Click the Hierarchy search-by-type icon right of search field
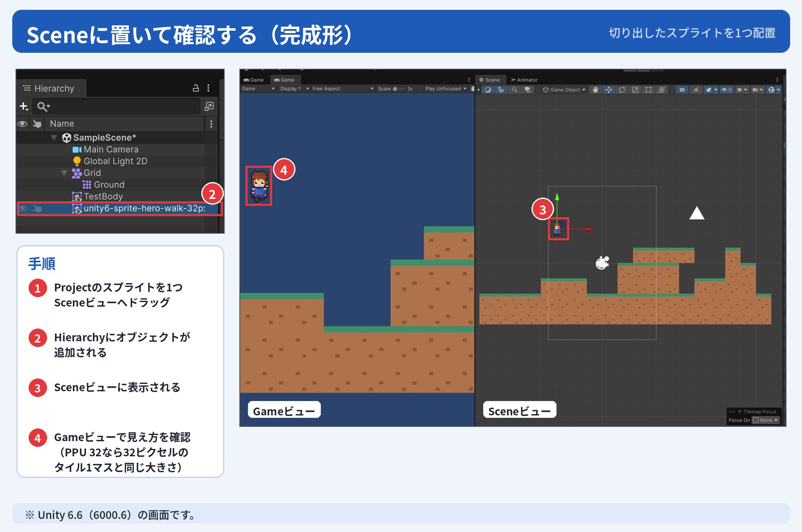 209,106
